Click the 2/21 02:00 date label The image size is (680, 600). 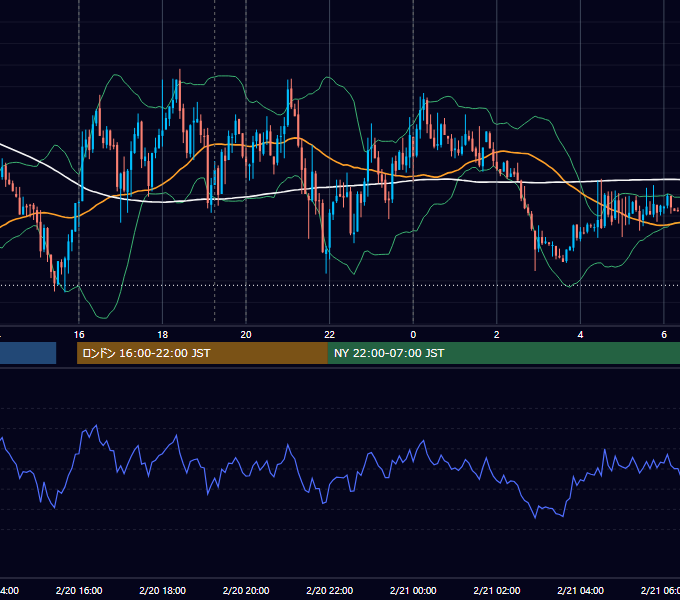coord(497,590)
